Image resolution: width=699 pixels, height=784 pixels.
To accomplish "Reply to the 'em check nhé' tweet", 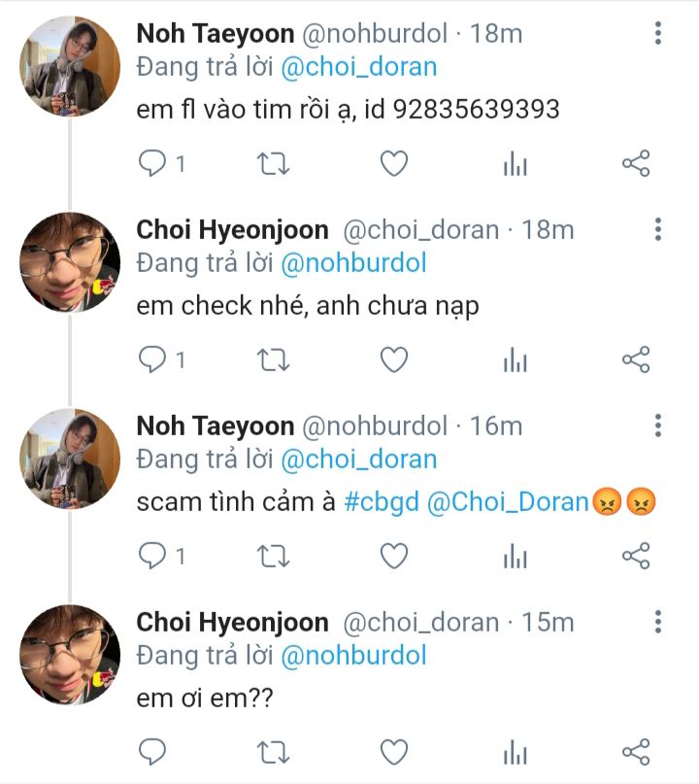I will coord(153,360).
